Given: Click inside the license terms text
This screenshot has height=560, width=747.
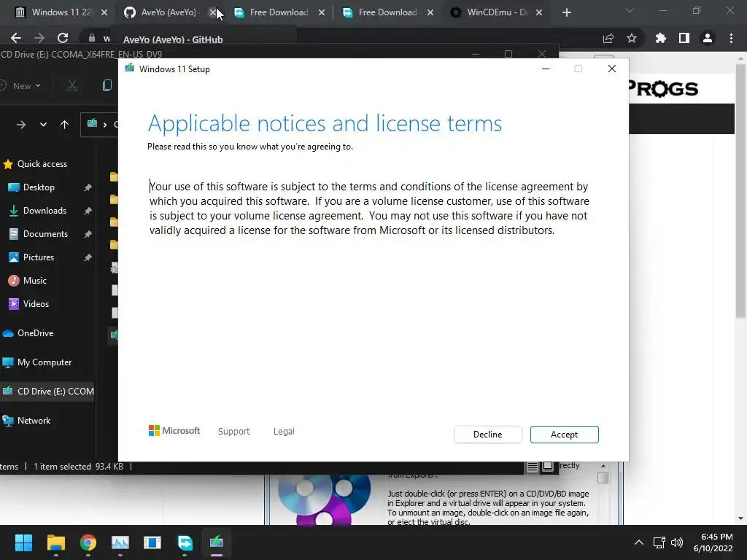Looking at the screenshot, I should coord(369,208).
